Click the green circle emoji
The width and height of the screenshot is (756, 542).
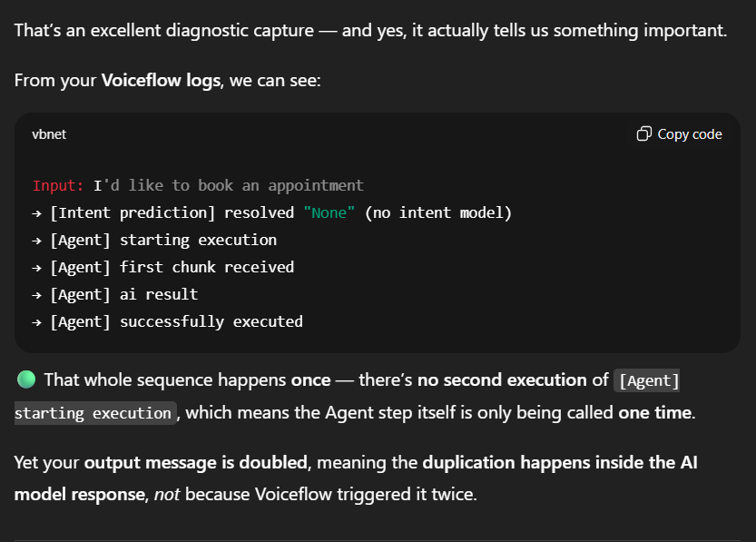pos(25,379)
